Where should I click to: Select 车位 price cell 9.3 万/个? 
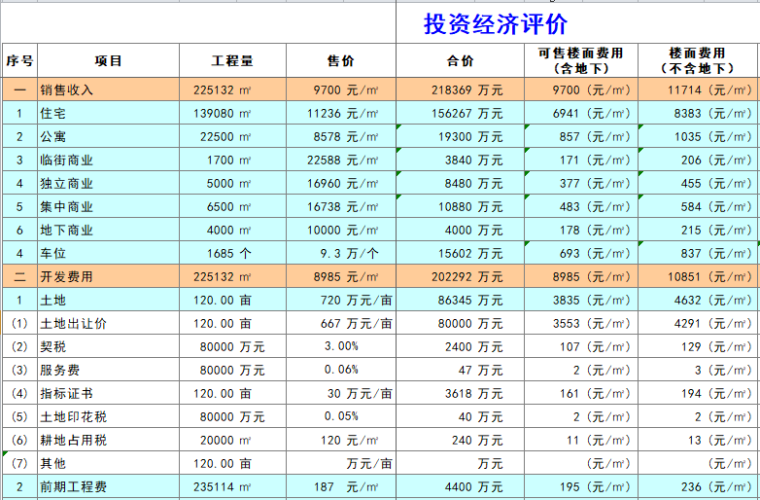click(341, 253)
